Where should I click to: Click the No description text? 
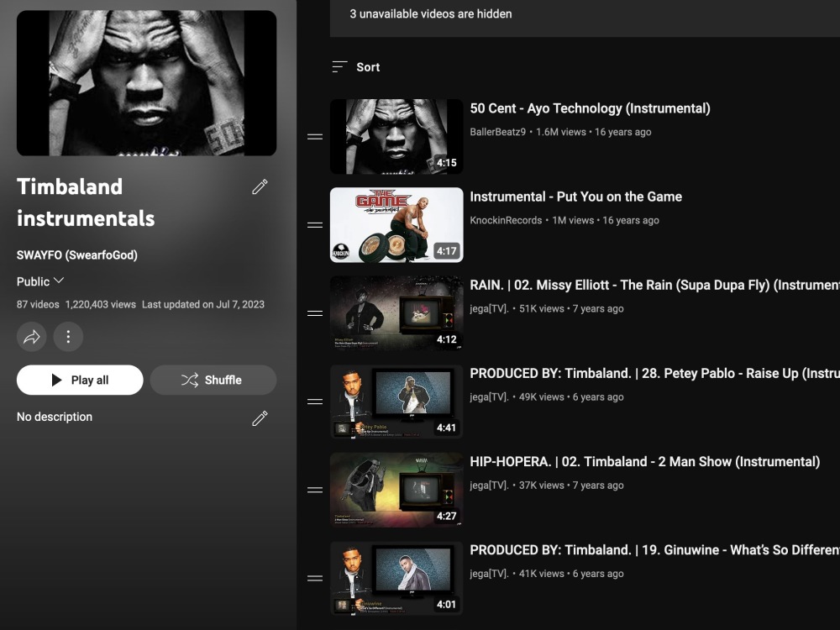coord(55,417)
